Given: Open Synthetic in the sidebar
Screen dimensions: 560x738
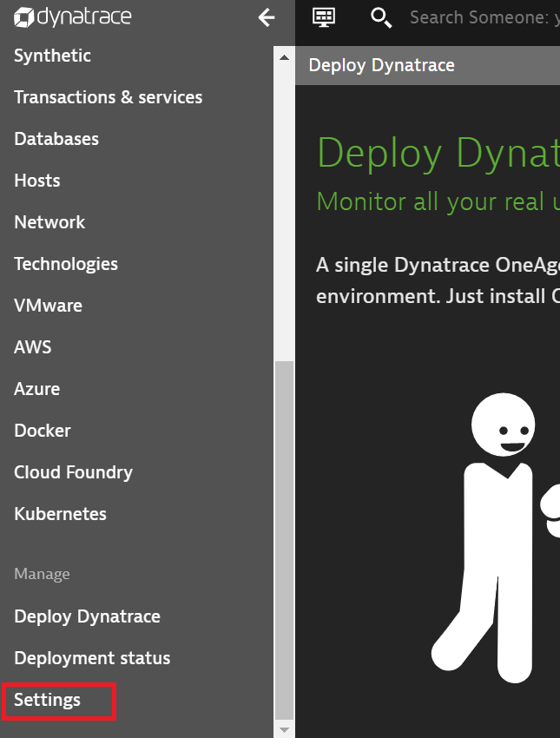Looking at the screenshot, I should point(52,56).
